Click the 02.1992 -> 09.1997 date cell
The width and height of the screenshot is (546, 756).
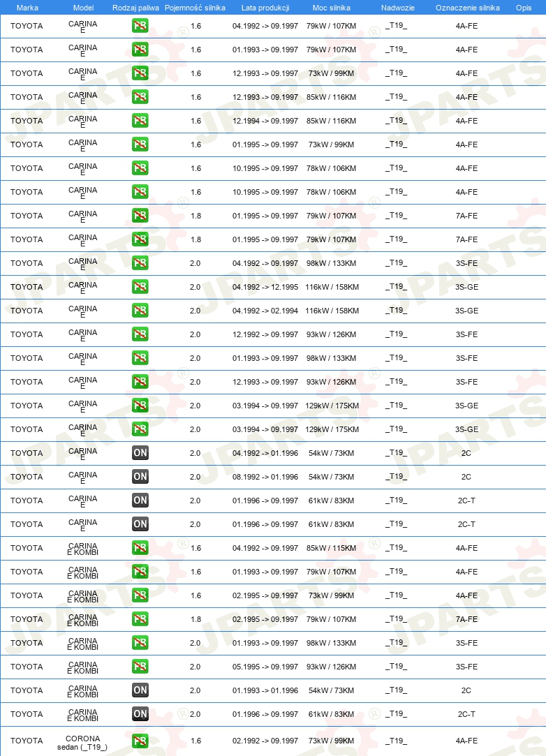click(x=265, y=741)
